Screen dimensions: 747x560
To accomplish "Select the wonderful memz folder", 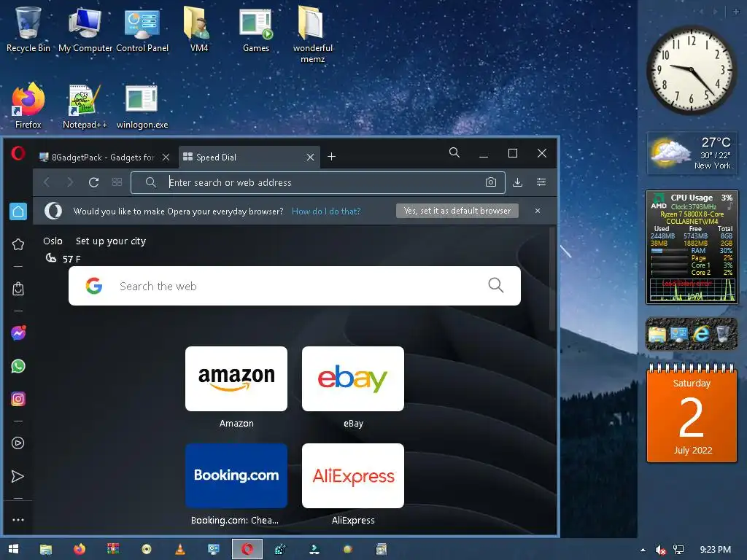I will point(312,34).
